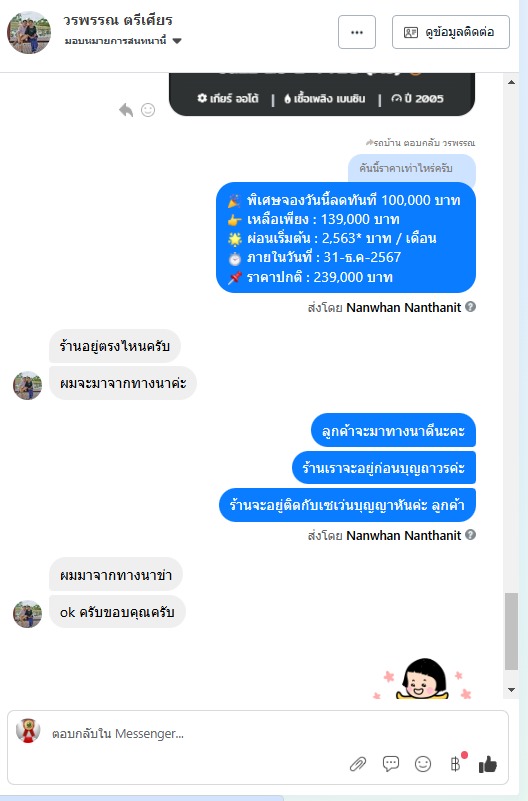Click help icon next to first Nanwhan Nanthanit
Screen dimensions: 528x801
pos(471,307)
